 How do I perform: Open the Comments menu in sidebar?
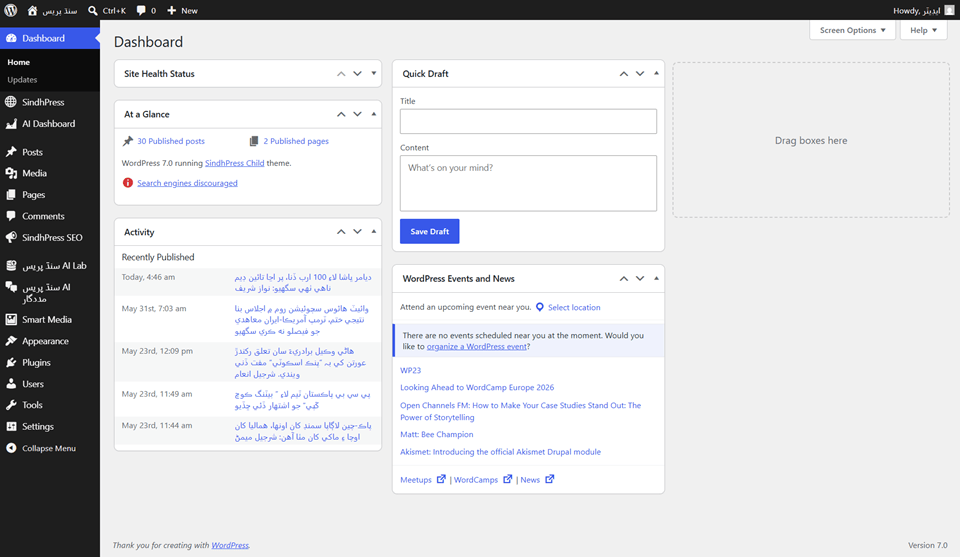[50, 216]
